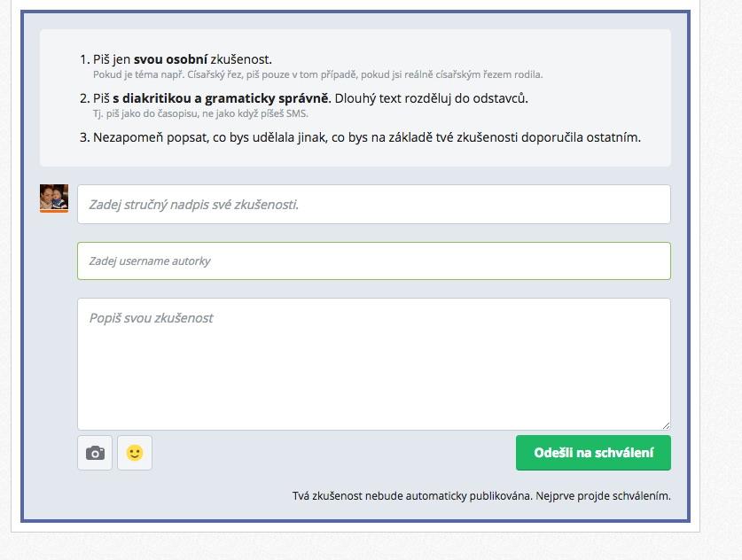Click the "Zadej username autorky" field
The image size is (742, 560).
coord(373,261)
